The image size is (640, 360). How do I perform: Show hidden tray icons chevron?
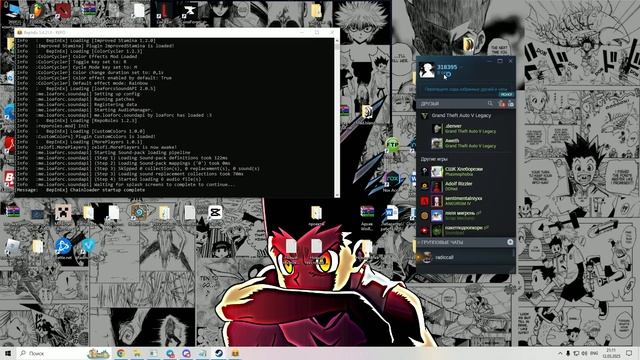coord(560,353)
